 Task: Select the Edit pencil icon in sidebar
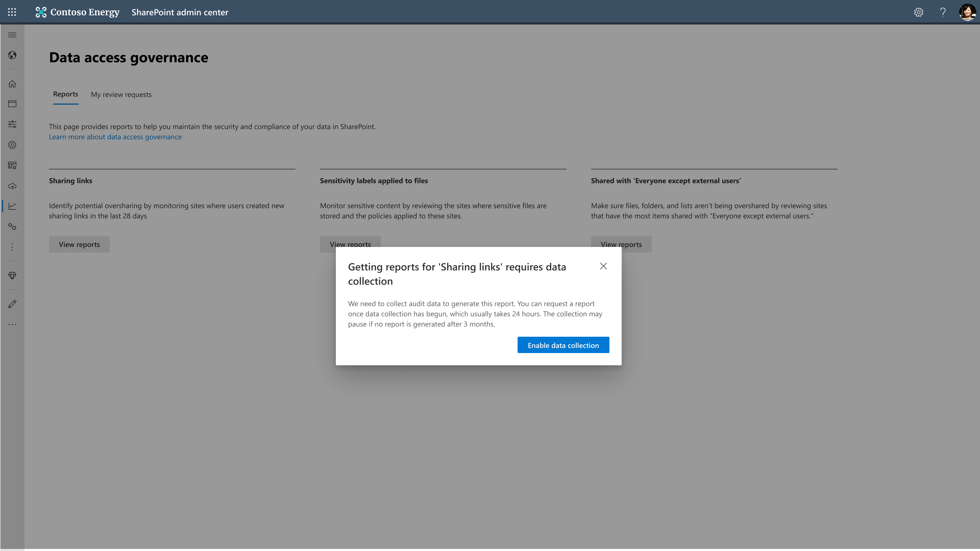(x=12, y=304)
